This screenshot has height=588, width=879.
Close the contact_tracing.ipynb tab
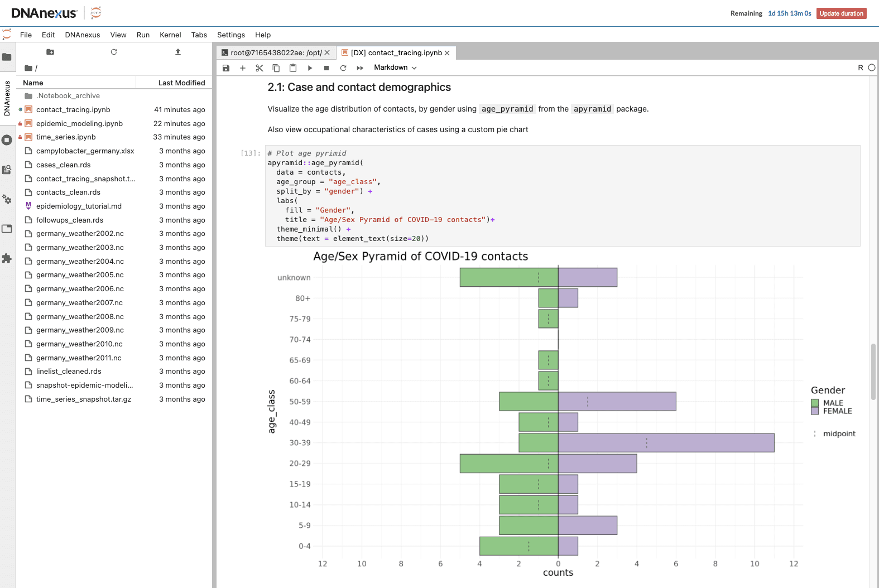click(447, 53)
